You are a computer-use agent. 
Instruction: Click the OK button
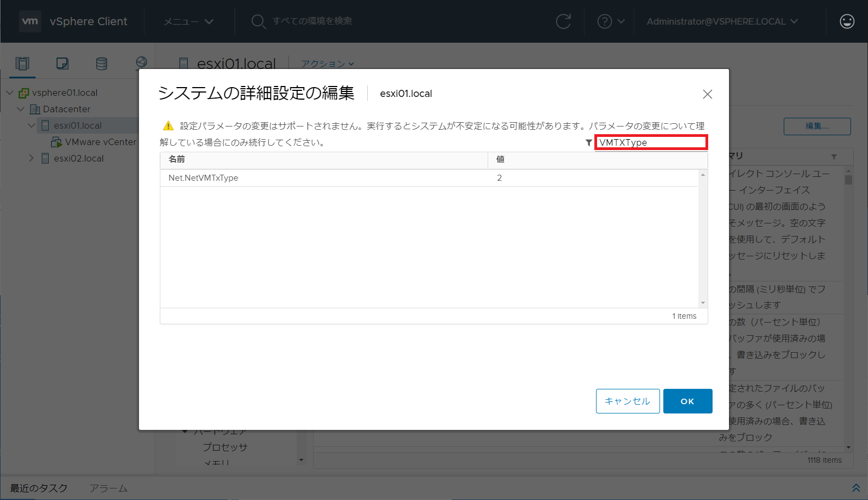click(688, 401)
